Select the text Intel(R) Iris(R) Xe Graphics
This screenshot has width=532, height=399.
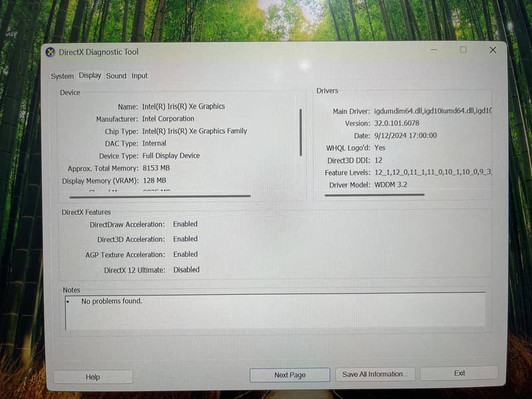tap(184, 106)
